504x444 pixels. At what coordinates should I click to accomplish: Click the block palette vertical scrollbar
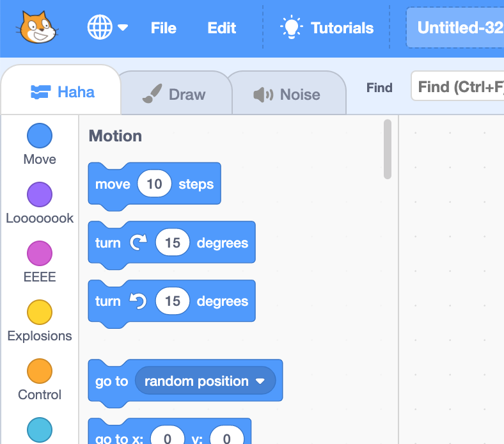pos(387,149)
